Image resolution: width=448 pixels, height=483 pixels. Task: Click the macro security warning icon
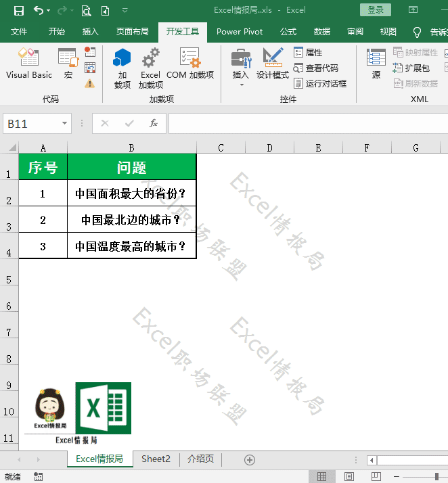point(90,83)
